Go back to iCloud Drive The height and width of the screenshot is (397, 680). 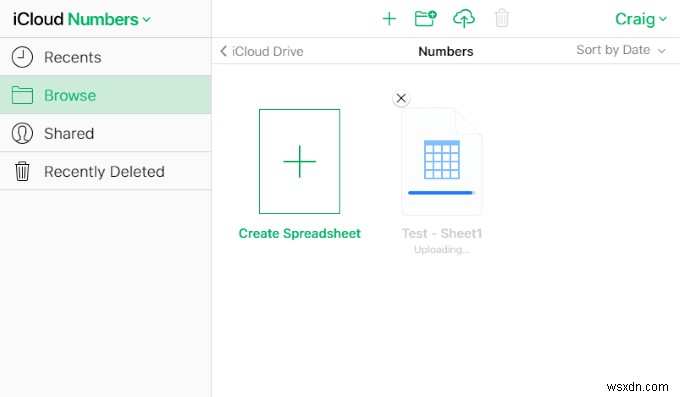pos(262,51)
